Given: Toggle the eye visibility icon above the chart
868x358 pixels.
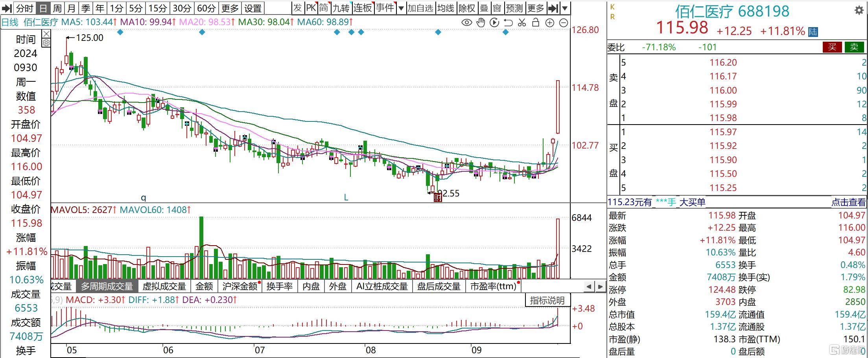Looking at the screenshot, I should click(466, 23).
